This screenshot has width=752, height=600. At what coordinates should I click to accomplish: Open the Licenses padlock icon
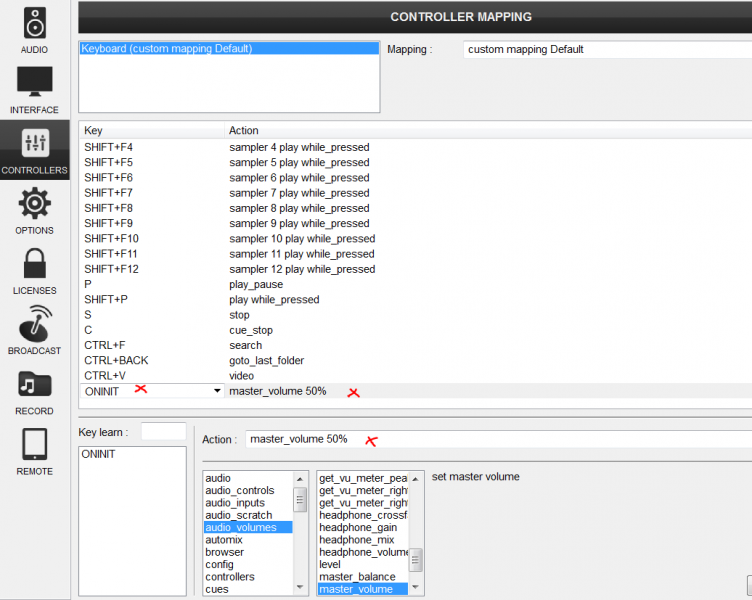click(x=34, y=264)
